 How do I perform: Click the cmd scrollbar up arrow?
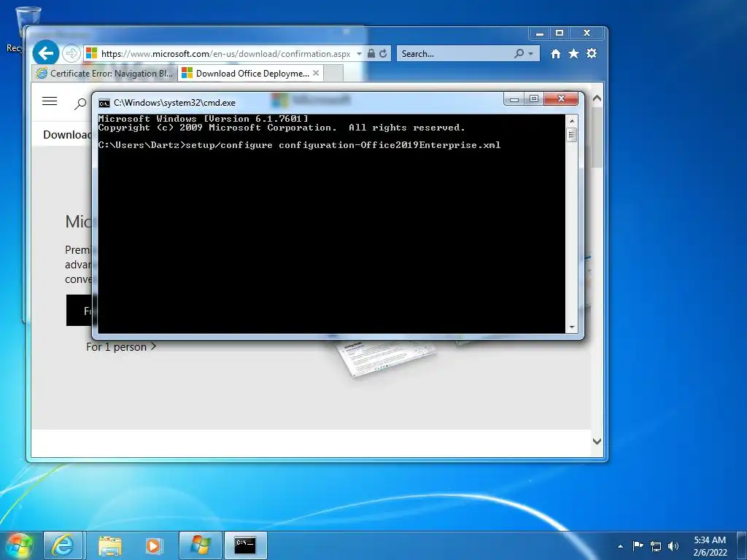coord(572,121)
